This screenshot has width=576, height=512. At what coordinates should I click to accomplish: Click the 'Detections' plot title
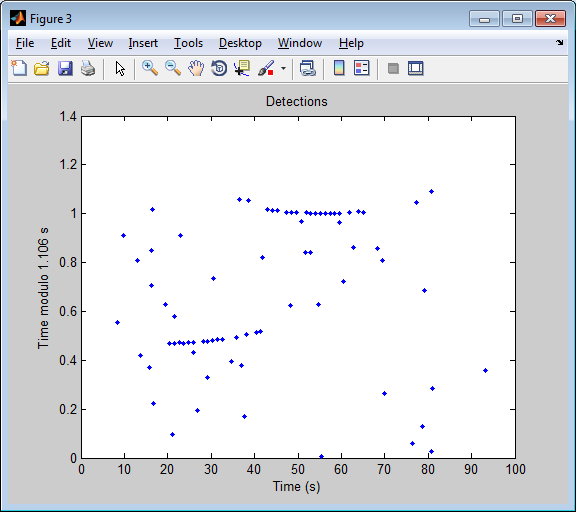tap(296, 101)
